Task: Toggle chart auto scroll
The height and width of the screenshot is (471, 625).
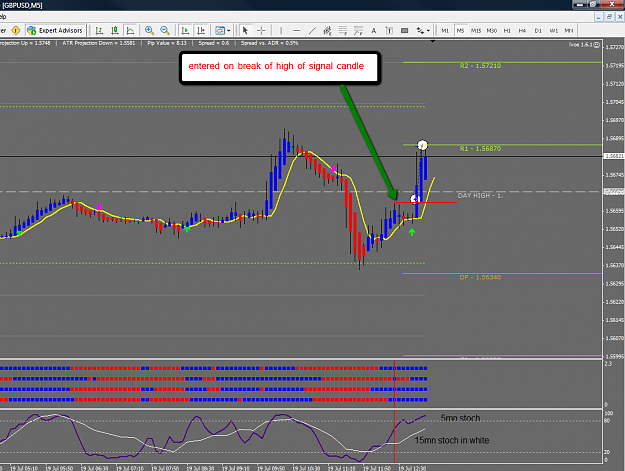Action: pyautogui.click(x=185, y=31)
